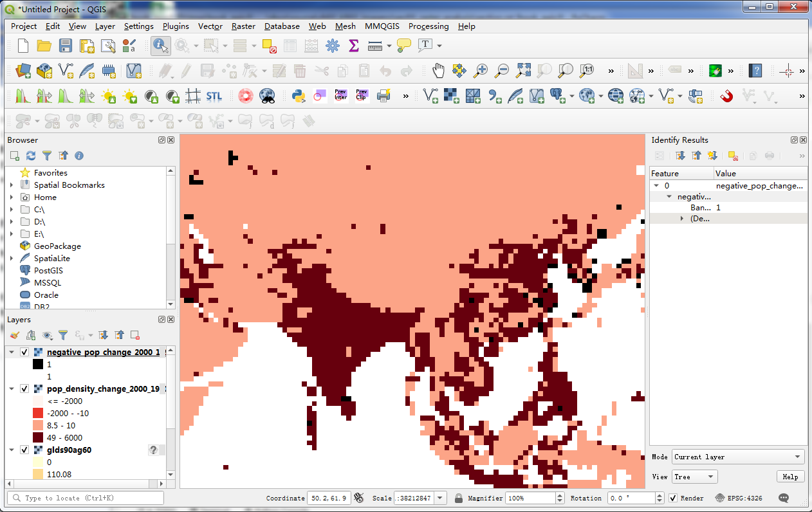Click the Add Raster Layer checkerboard icon
The width and height of the screenshot is (812, 512).
coord(451,96)
